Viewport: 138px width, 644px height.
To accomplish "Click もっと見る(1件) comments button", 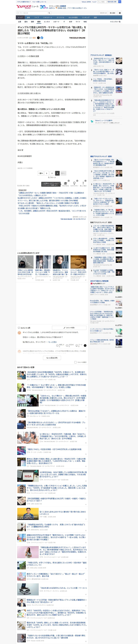I will tap(52, 358).
